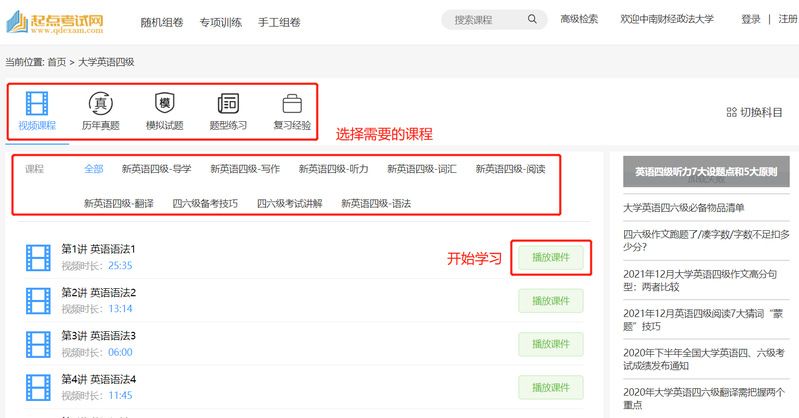
Task: Click the search magnifier icon
Action: tap(533, 19)
